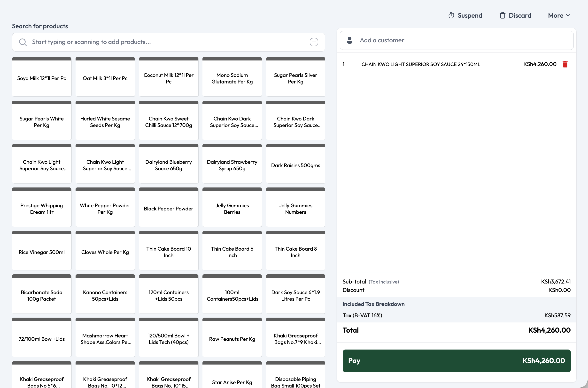The height and width of the screenshot is (388, 588).
Task: Add Raw Peanuts Per Kg to cart
Action: pos(232,337)
